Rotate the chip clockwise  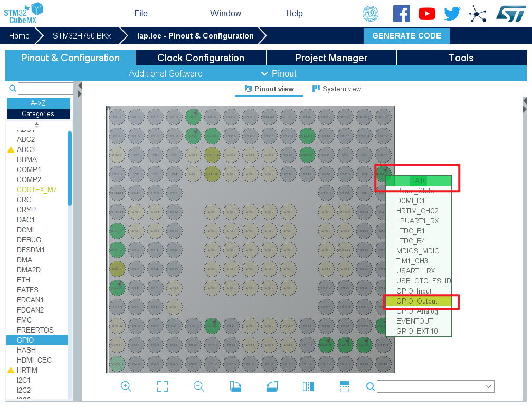click(x=235, y=386)
